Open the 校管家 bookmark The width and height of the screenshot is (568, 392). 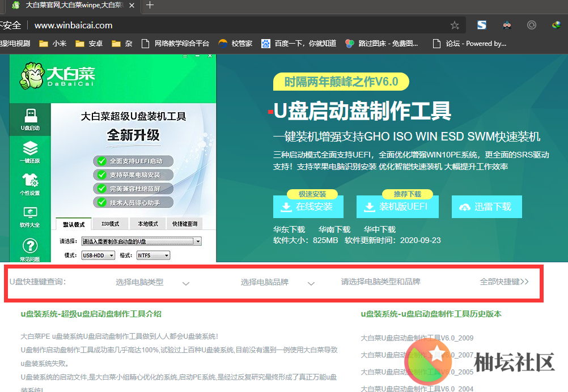pos(235,44)
